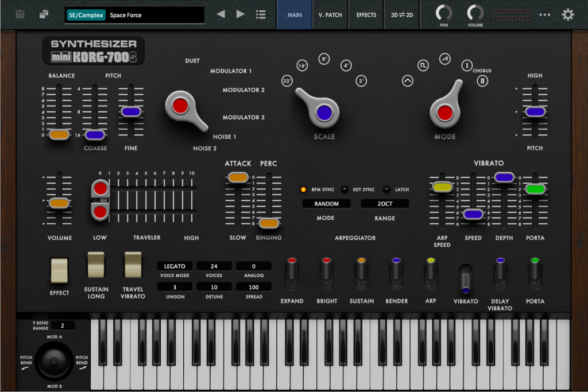588x392 pixels.
Task: Click the save-as copy preset icon
Action: point(44,14)
